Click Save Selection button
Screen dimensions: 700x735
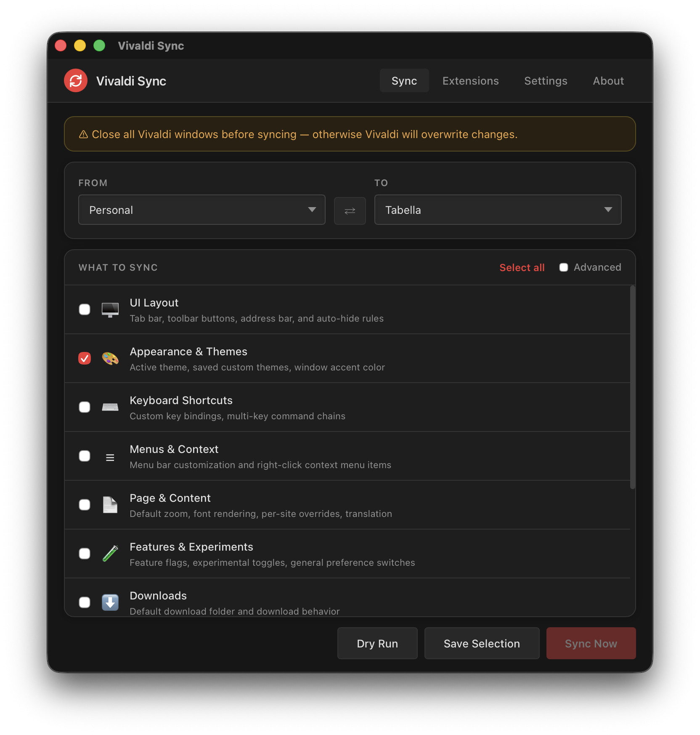(x=482, y=643)
